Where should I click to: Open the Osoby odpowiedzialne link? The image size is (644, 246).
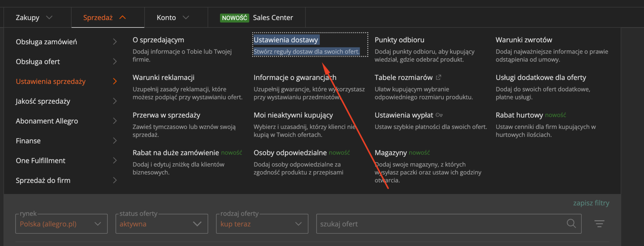tap(290, 153)
